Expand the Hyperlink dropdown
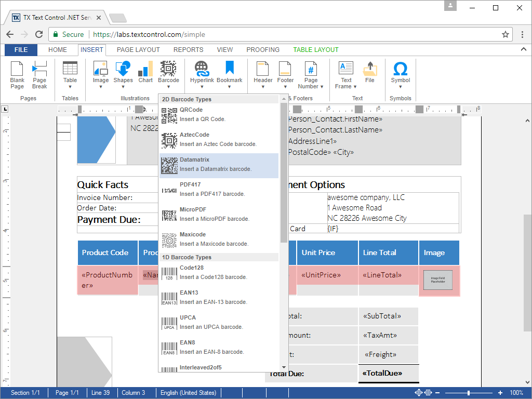The width and height of the screenshot is (532, 399). [202, 75]
